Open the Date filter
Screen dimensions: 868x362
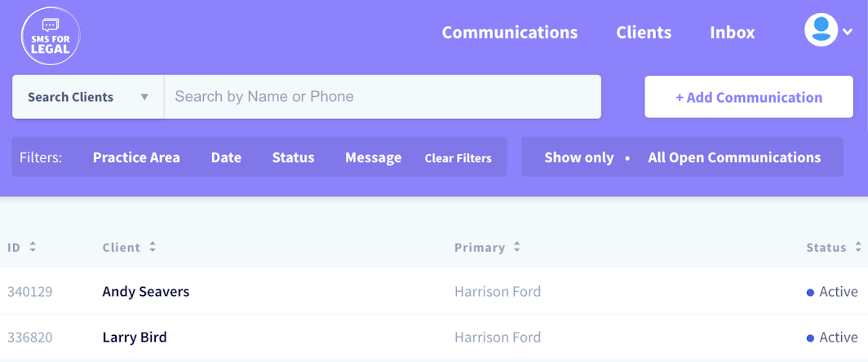226,157
